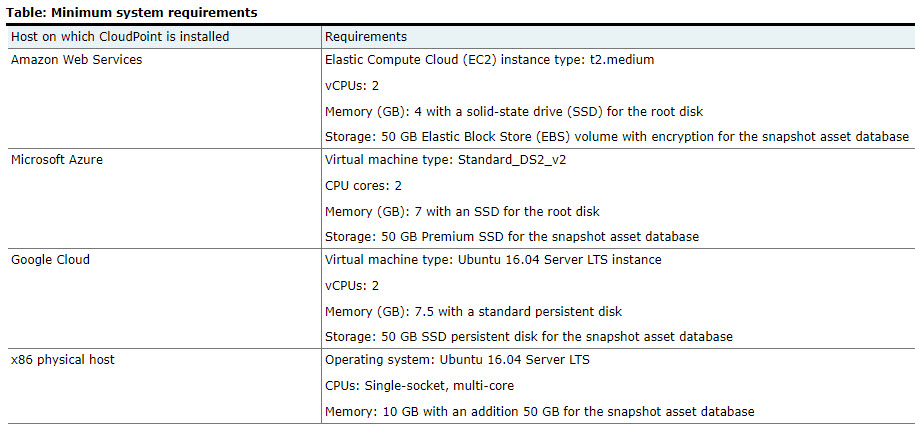Click the 'Requirements' column header

[366, 37]
